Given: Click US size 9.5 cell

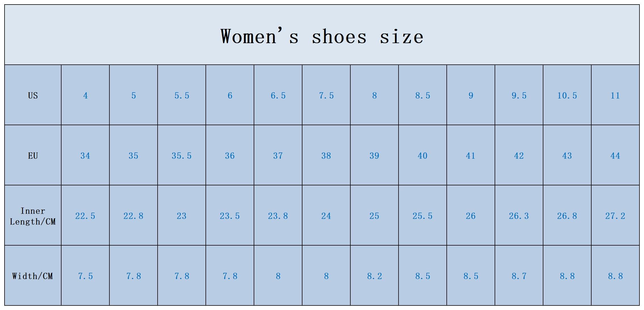Looking at the screenshot, I should coord(519,95).
